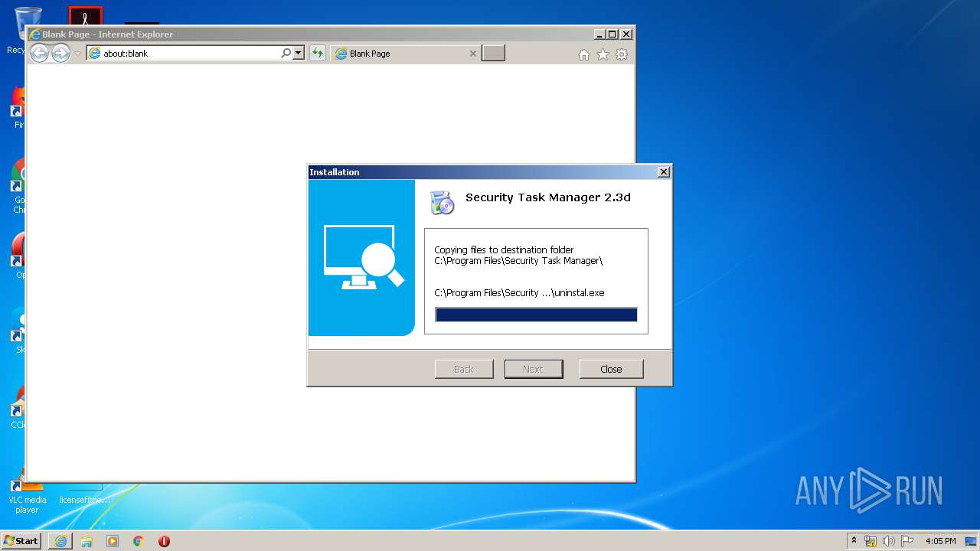The height and width of the screenshot is (551, 980).
Task: Expand the address bar autocomplete dropdown
Action: [x=299, y=54]
